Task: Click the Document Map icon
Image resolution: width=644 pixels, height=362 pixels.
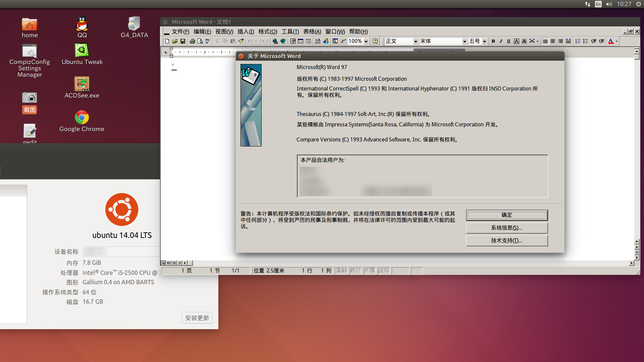Action: (335, 41)
